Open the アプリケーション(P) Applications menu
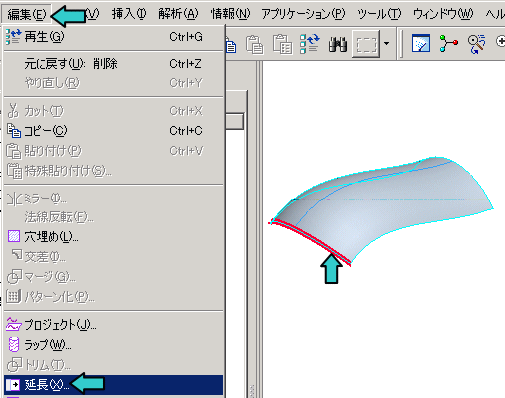Viewport: 505px width, 398px height. pos(303,14)
